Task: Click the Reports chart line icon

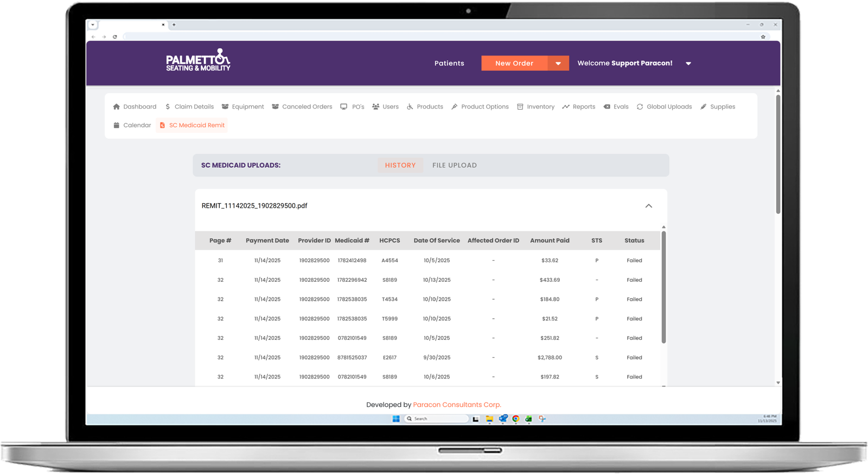Action: pyautogui.click(x=566, y=107)
